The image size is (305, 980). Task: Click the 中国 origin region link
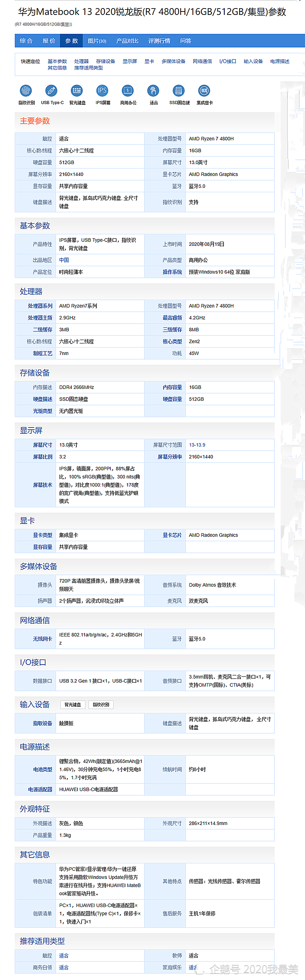pos(64,260)
